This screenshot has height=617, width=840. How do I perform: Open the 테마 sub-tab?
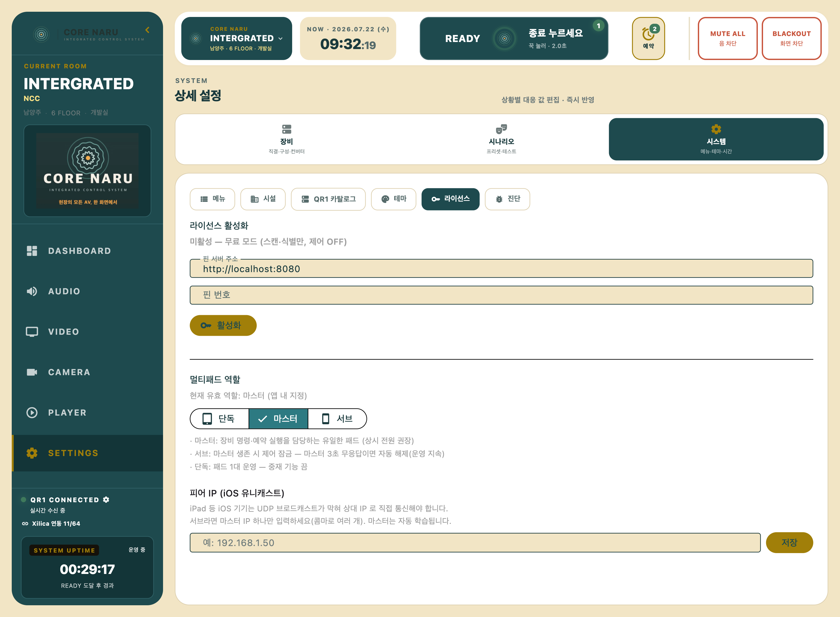394,199
